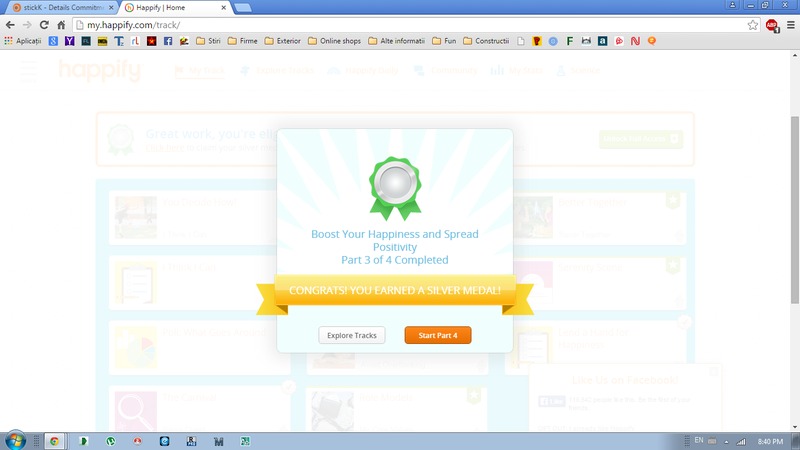Open the blank page bookmark icon
This screenshot has width=800, height=450.
click(x=520, y=41)
